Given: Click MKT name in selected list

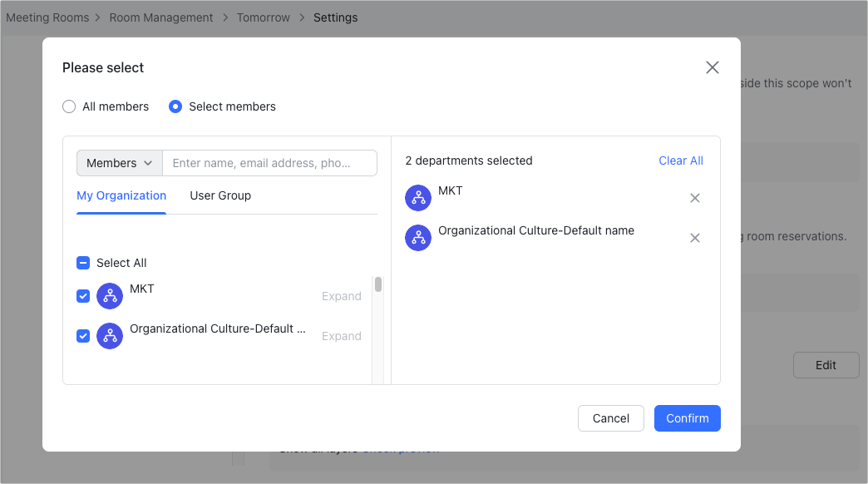Looking at the screenshot, I should (450, 190).
